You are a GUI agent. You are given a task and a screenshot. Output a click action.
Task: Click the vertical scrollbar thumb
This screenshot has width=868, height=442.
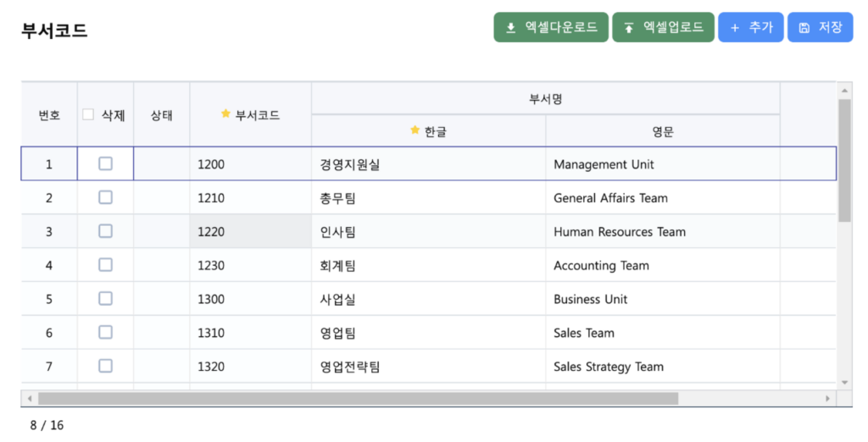pyautogui.click(x=844, y=161)
